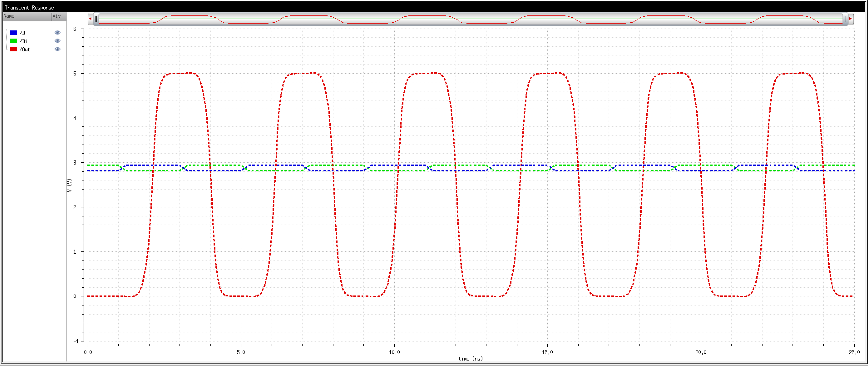This screenshot has height=366, width=868.
Task: Toggle visibility of the /Di trace
Action: pos(57,41)
